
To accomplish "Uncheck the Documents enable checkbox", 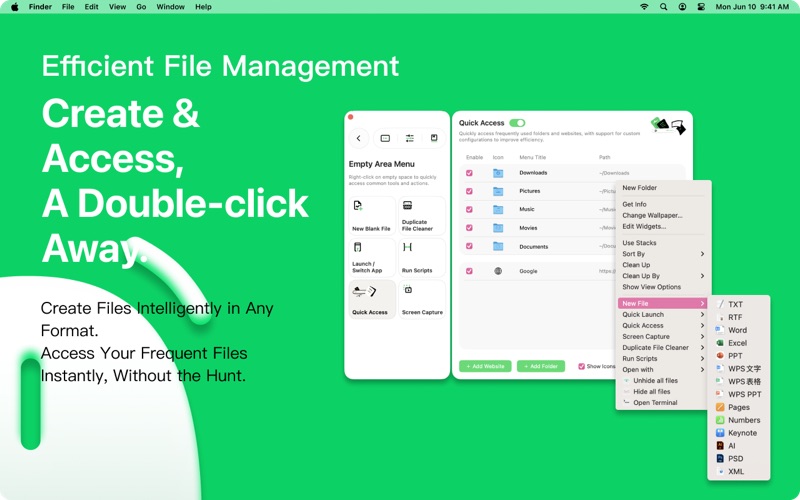I will (x=469, y=246).
